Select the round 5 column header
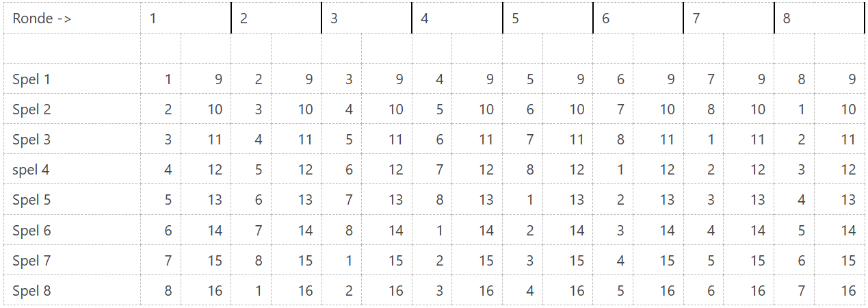The width and height of the screenshot is (868, 308). (515, 18)
